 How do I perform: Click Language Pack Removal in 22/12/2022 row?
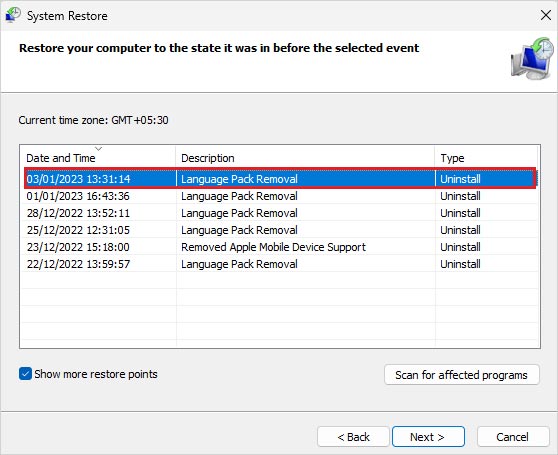click(x=239, y=264)
